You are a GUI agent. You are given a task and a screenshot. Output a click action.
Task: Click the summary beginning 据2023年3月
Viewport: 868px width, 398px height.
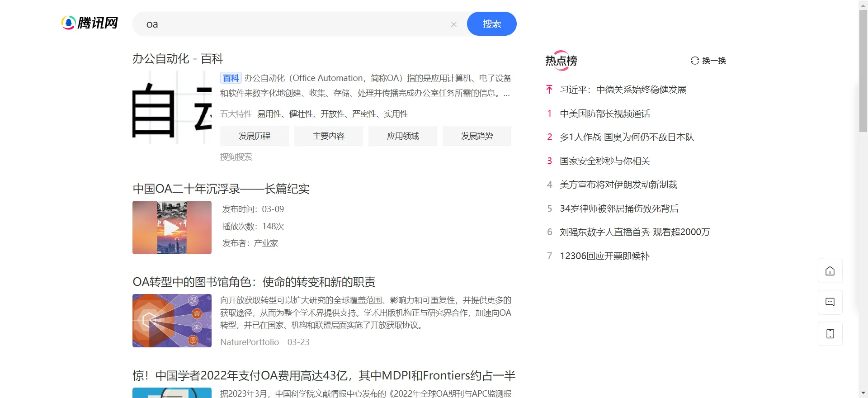[366, 393]
